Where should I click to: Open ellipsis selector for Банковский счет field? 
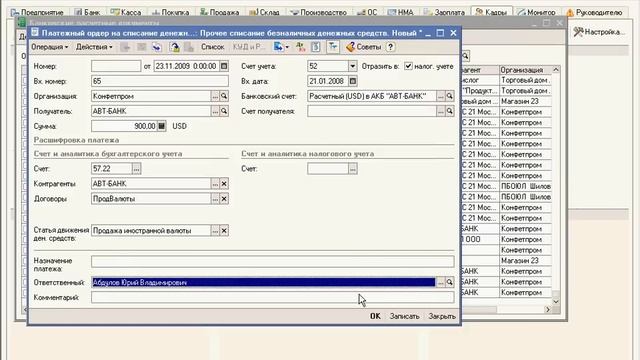tap(440, 96)
